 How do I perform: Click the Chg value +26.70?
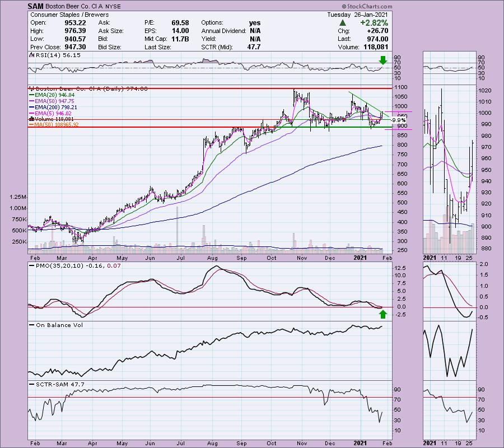(377, 31)
